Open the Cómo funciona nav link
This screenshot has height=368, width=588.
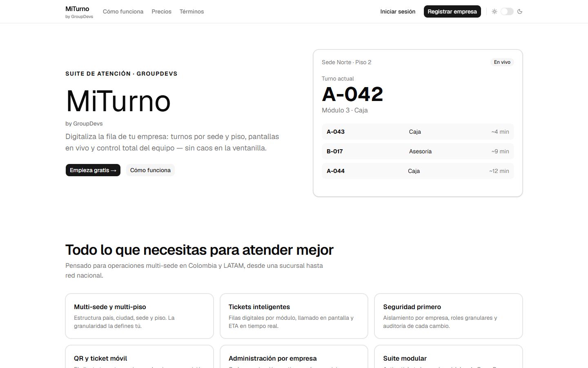tap(123, 11)
